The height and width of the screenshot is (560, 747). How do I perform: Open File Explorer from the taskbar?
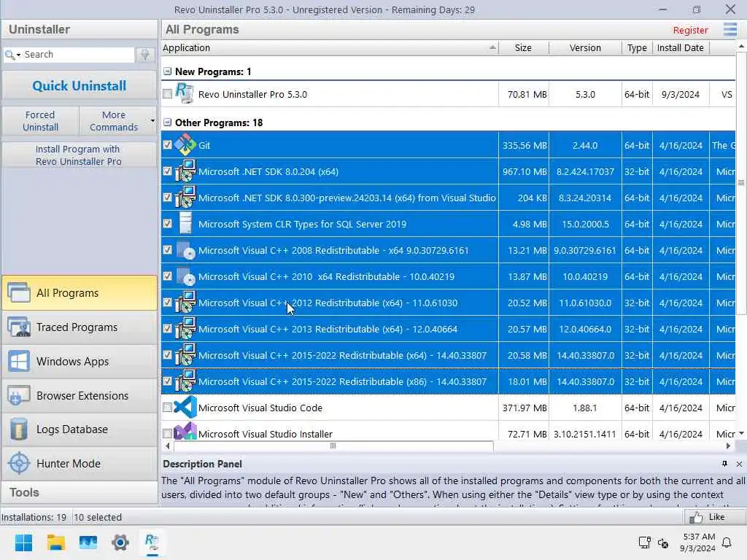point(55,542)
